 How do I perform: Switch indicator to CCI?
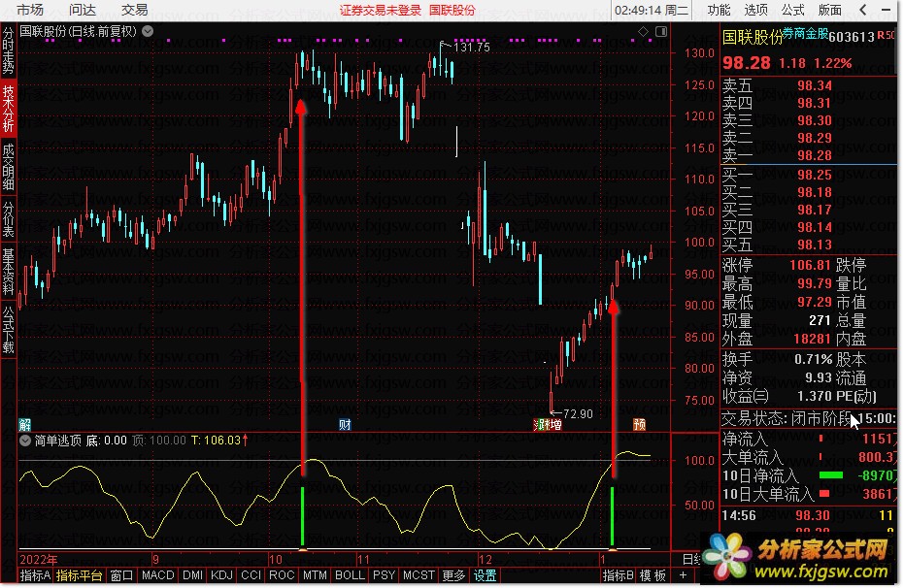251,575
